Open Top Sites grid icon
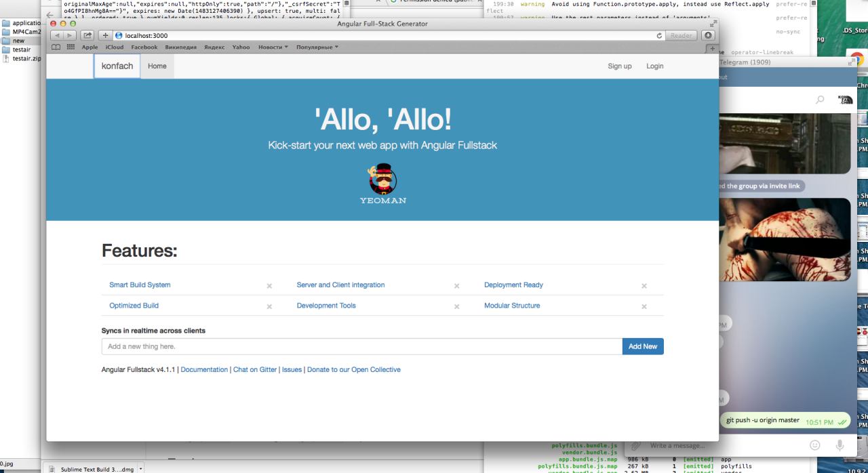This screenshot has height=473, width=868. click(71, 47)
